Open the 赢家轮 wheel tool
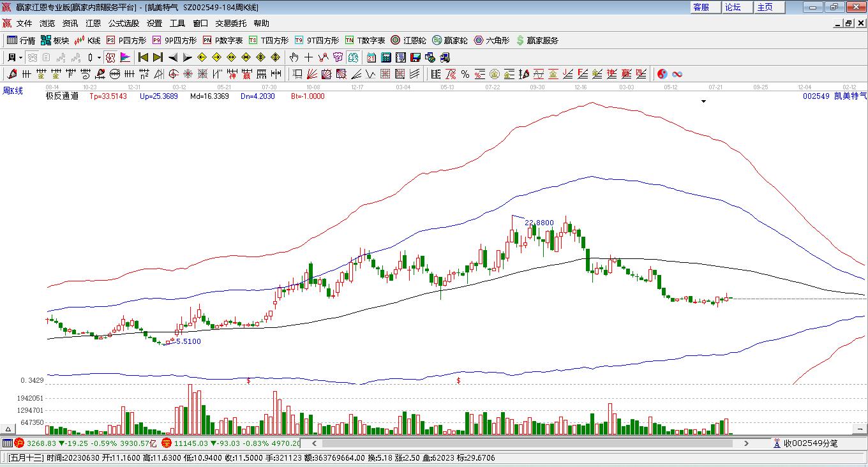868x467 pixels. (450, 40)
